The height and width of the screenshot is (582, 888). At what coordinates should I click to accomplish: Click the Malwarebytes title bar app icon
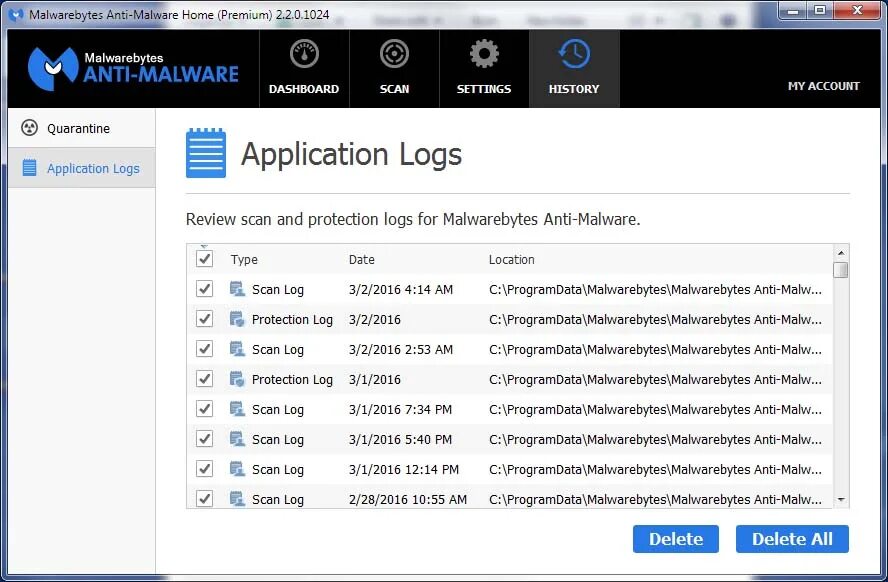point(16,15)
